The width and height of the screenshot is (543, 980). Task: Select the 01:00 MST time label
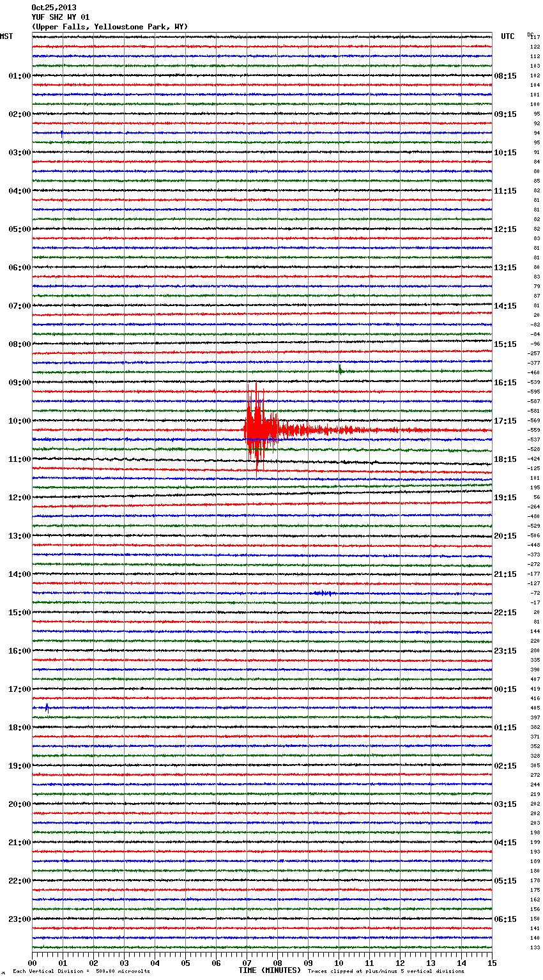coord(20,76)
